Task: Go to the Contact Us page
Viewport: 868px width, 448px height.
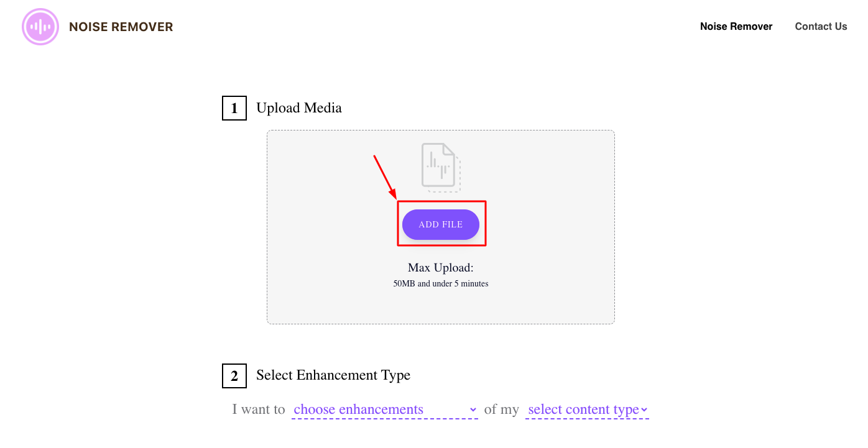Action: [821, 27]
